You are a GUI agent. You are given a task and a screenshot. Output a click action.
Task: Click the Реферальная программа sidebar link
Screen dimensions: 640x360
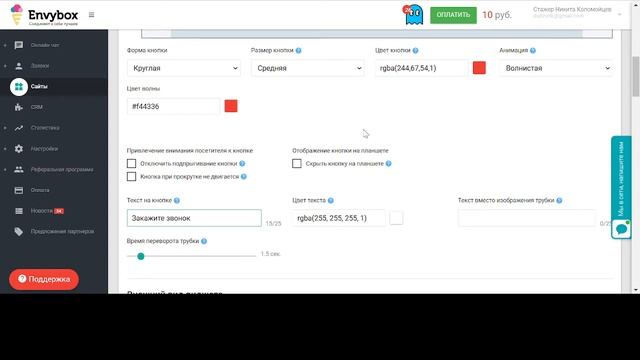click(62, 169)
